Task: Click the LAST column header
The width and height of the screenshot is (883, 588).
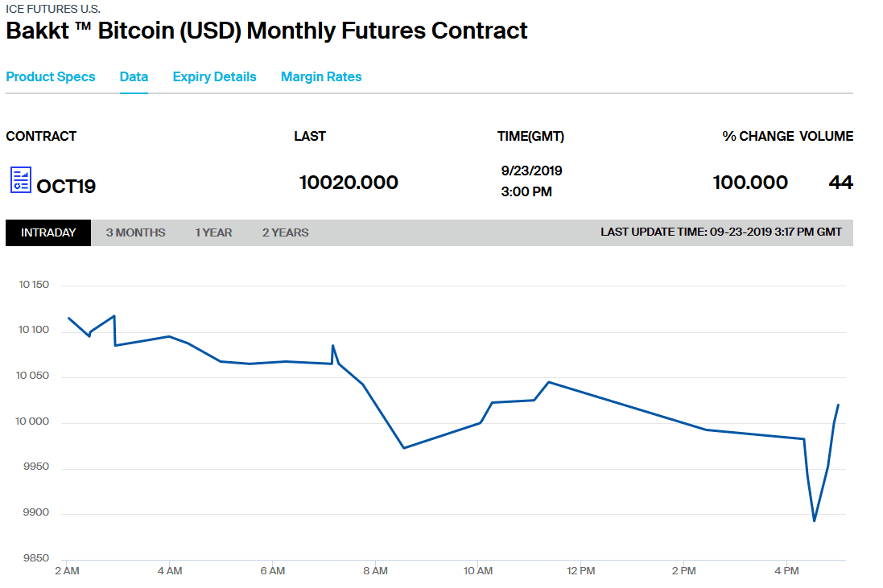Action: [310, 137]
